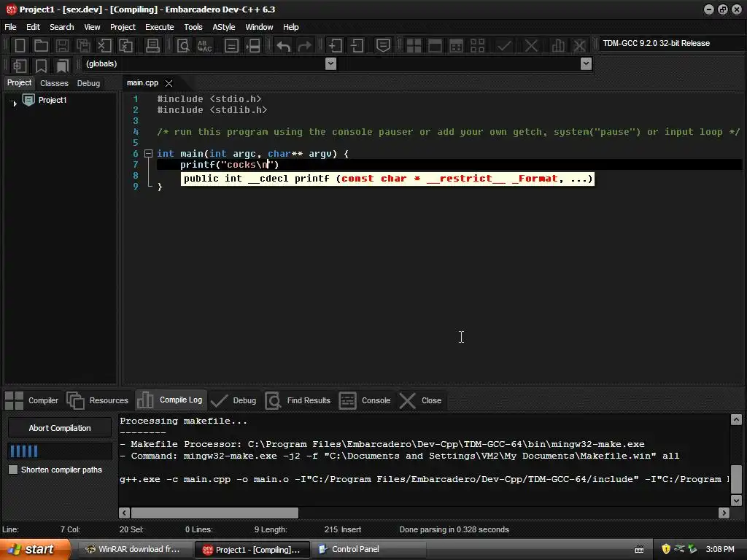The height and width of the screenshot is (560, 747).
Task: Click the Goto bookmark icon
Action: click(x=63, y=65)
